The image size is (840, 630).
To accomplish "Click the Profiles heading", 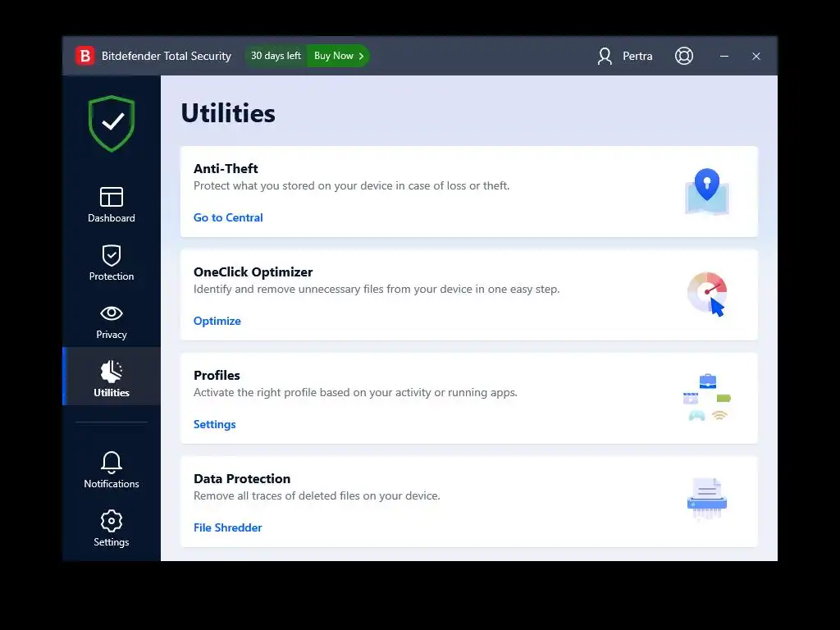I will point(217,375).
